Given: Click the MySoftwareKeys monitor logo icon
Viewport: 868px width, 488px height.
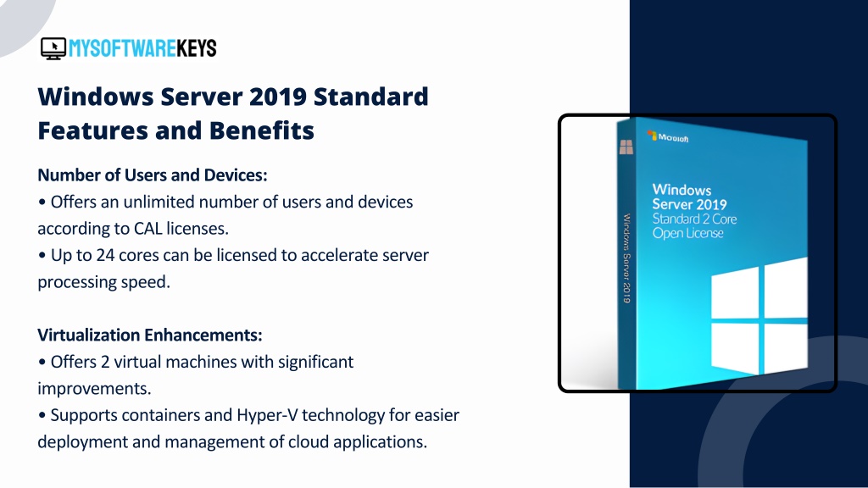Looking at the screenshot, I should point(53,48).
